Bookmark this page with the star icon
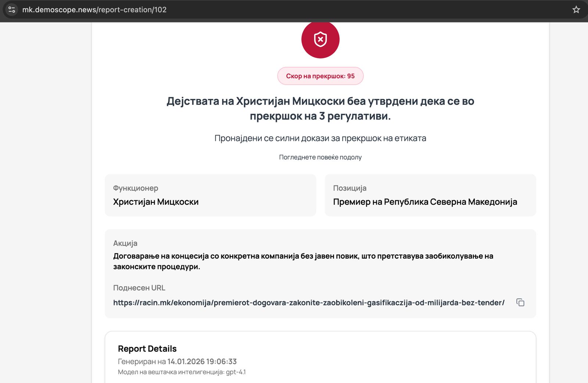This screenshot has width=588, height=383. [576, 10]
